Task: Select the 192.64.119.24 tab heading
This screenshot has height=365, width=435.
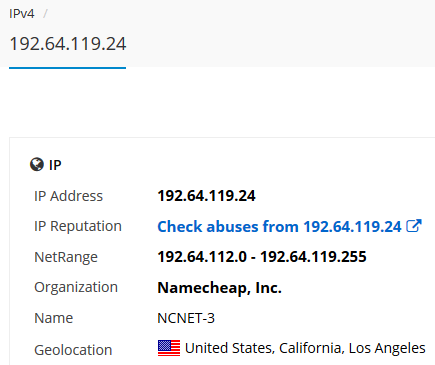Action: [68, 44]
